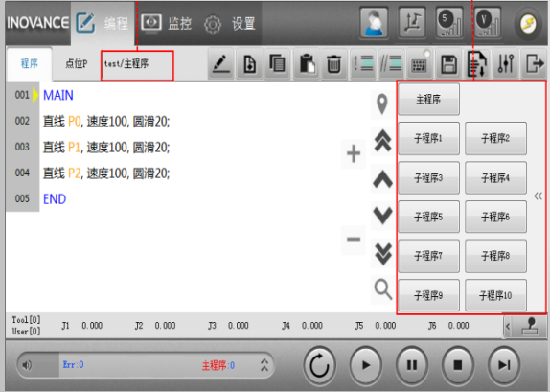
Task: Click the floppy disk save icon
Action: pyautogui.click(x=448, y=64)
